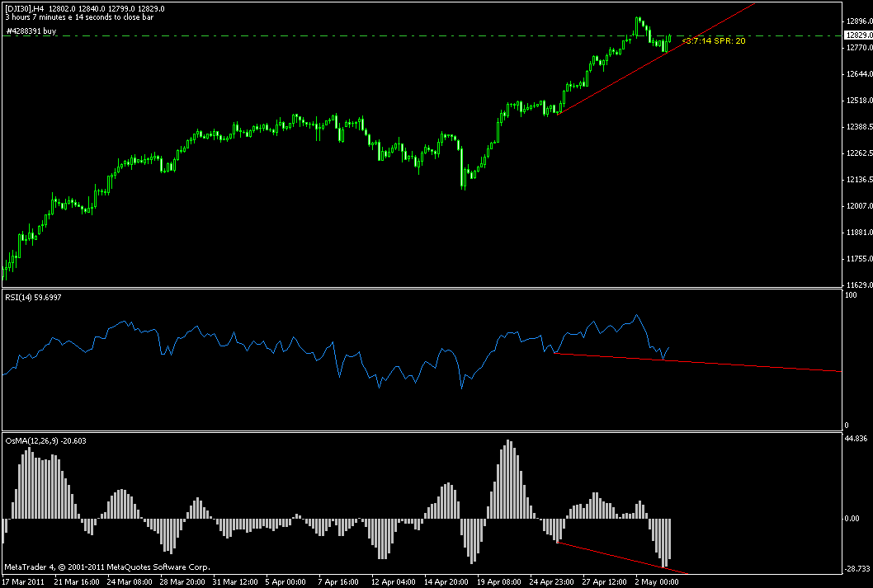Screen dimensions: 873x588
Task: Click the OsMA(12,26,9) indicator label
Action: point(45,440)
